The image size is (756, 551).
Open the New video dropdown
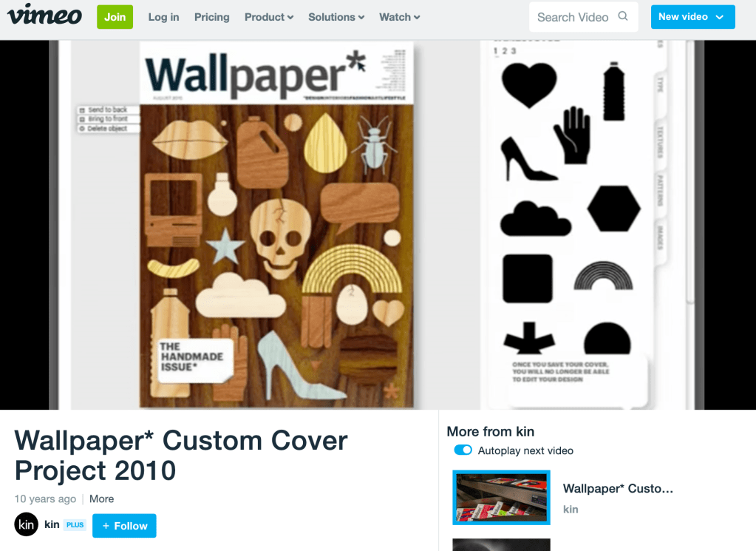pyautogui.click(x=692, y=17)
